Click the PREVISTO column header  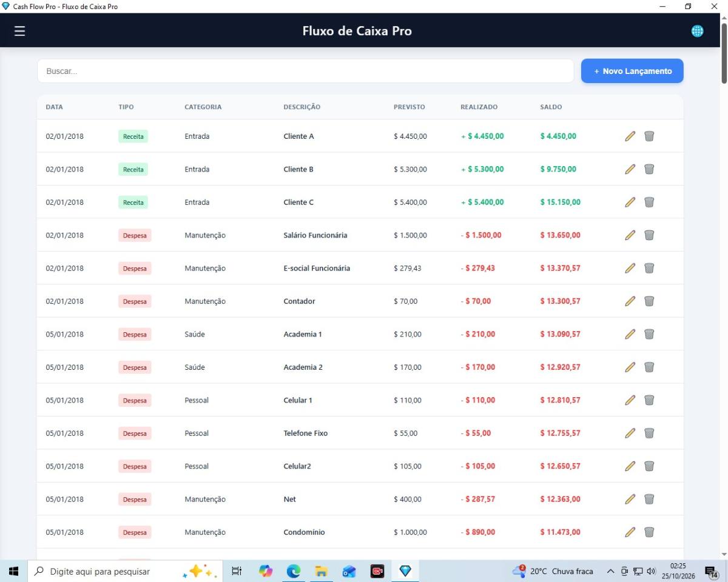pos(409,107)
